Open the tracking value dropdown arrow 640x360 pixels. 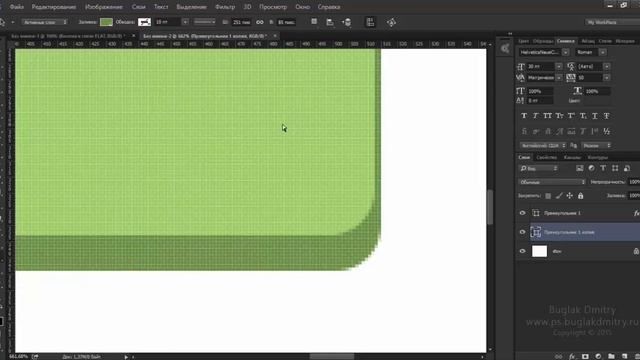point(607,78)
